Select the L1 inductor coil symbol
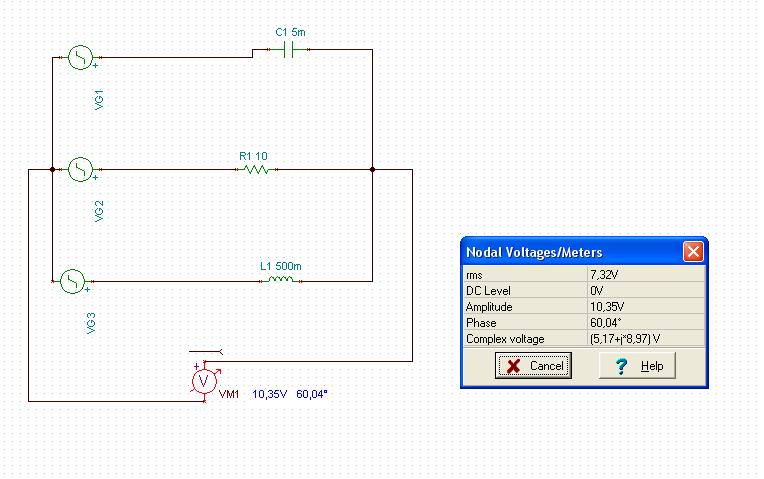Screen dimensions: 764x479 [279, 281]
